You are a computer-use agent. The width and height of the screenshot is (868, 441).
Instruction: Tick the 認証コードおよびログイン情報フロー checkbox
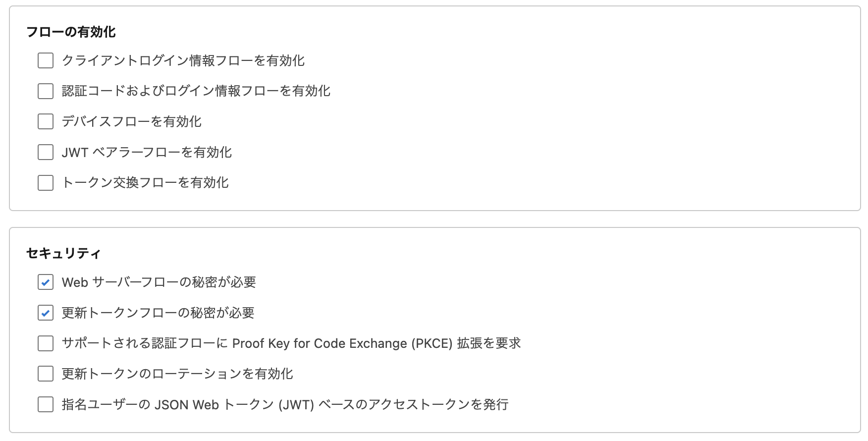(46, 91)
